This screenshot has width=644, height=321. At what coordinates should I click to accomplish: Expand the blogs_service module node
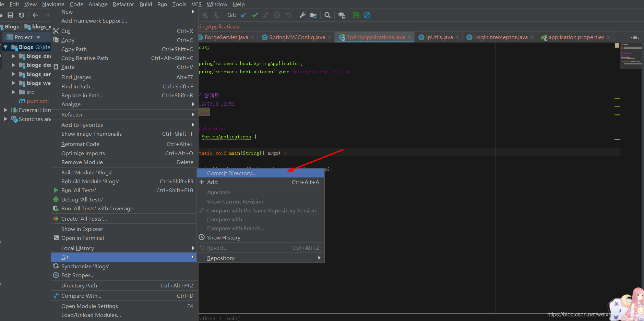(x=13, y=74)
